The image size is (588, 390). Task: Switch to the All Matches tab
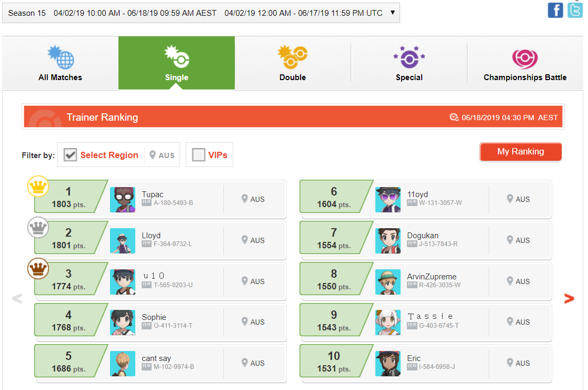[60, 63]
